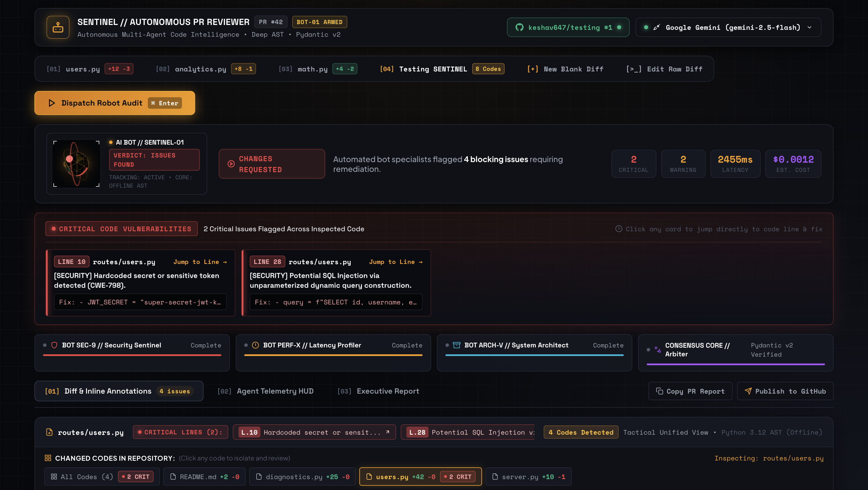
Task: Select the Testing SENTINEL tab
Action: pos(441,69)
